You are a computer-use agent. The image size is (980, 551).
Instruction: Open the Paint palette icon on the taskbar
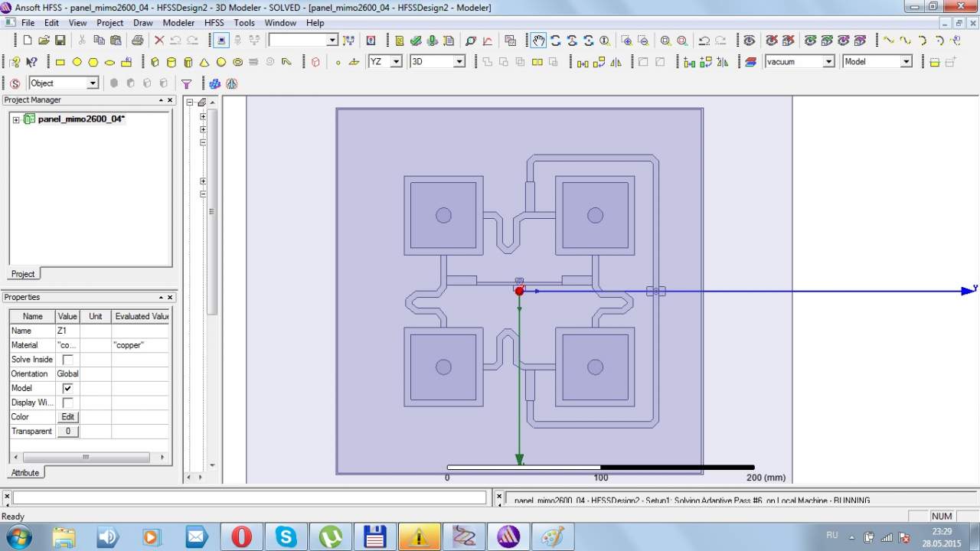[x=553, y=536]
